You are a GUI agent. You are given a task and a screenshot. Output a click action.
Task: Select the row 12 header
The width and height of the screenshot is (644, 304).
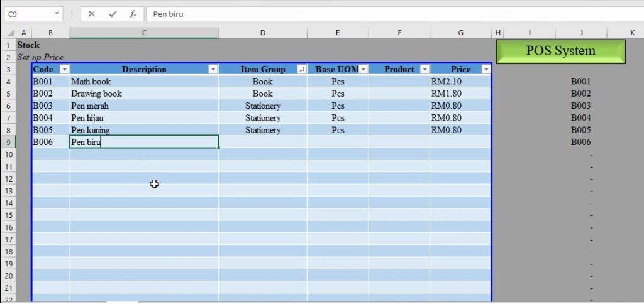pyautogui.click(x=9, y=178)
